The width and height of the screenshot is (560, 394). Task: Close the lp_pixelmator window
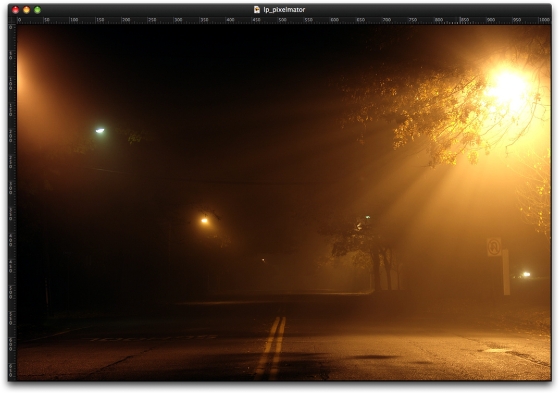click(15, 10)
